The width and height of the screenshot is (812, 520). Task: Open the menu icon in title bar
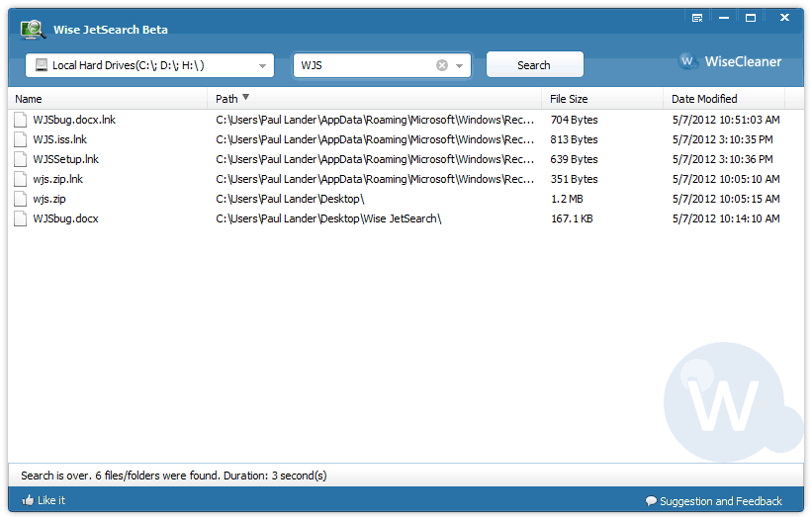pos(697,18)
